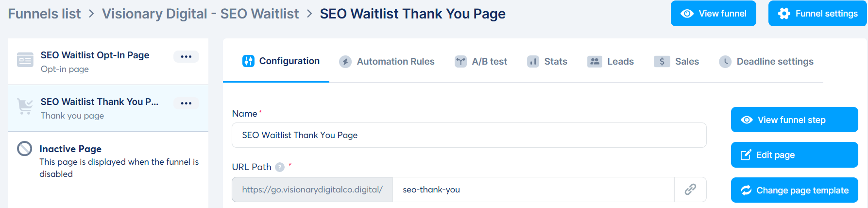Click the opt-in page form icon

pos(25,60)
